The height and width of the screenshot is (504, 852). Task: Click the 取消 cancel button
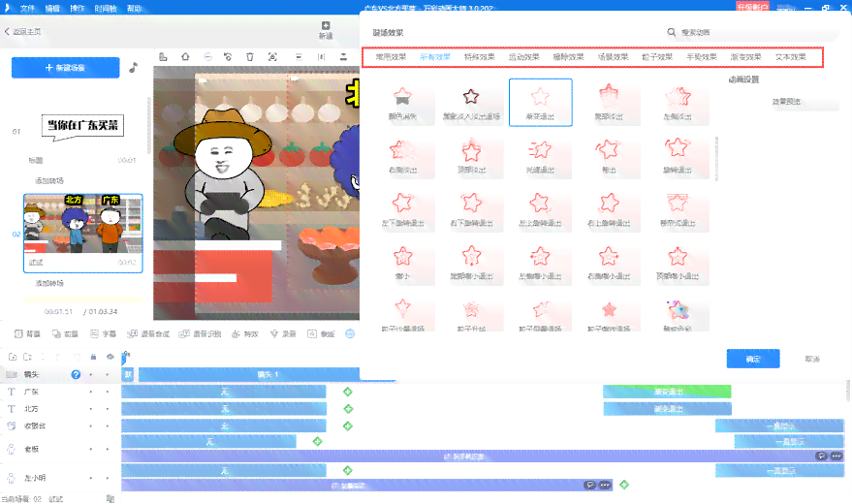click(x=812, y=359)
